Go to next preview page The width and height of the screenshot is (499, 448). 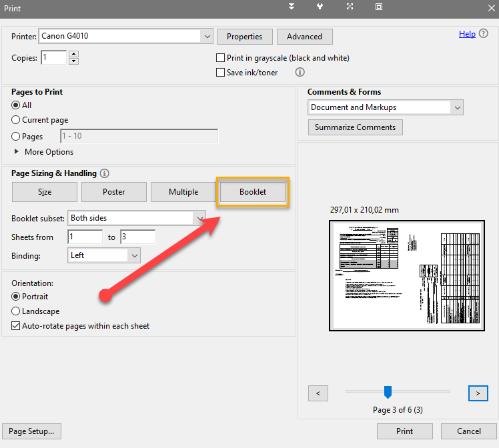click(478, 393)
